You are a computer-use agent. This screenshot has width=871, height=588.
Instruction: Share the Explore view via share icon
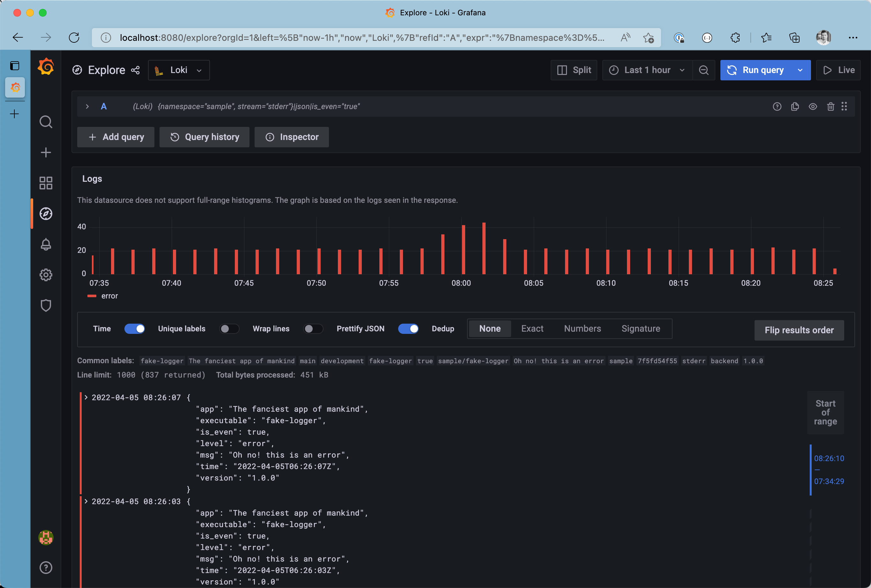coord(135,70)
